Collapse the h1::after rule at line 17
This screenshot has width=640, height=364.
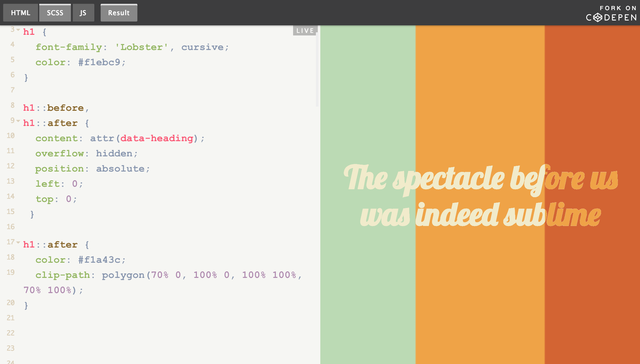point(18,242)
